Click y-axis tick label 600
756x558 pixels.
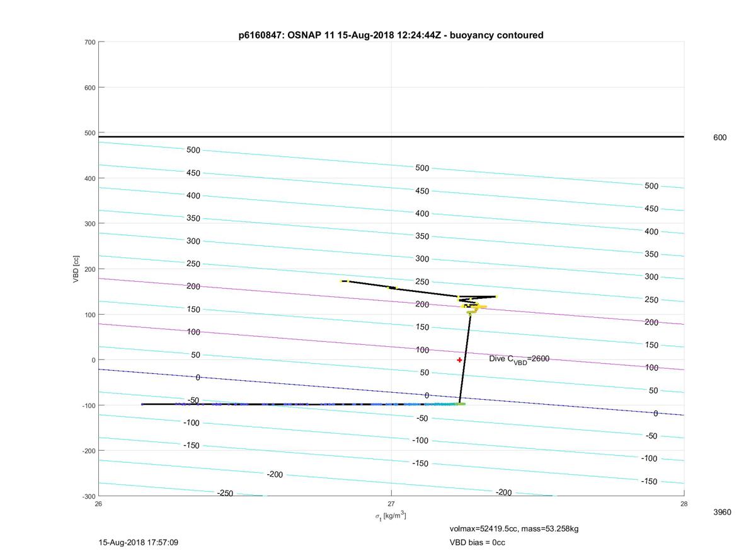click(90, 88)
